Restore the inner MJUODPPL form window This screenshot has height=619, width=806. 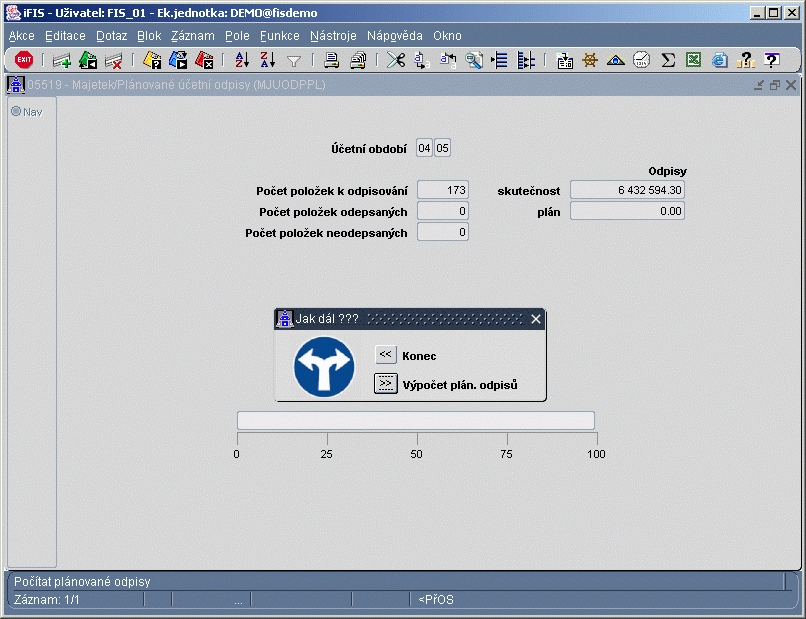pos(775,85)
